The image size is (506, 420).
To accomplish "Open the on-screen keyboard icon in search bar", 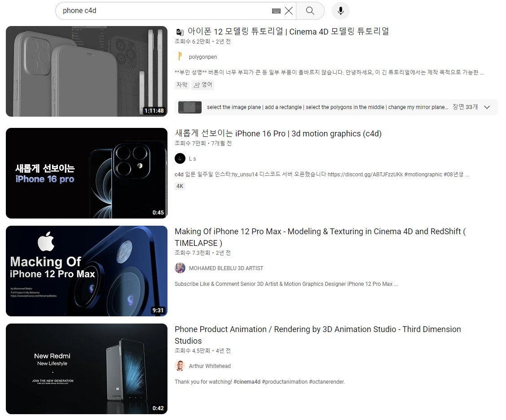I will pos(276,11).
